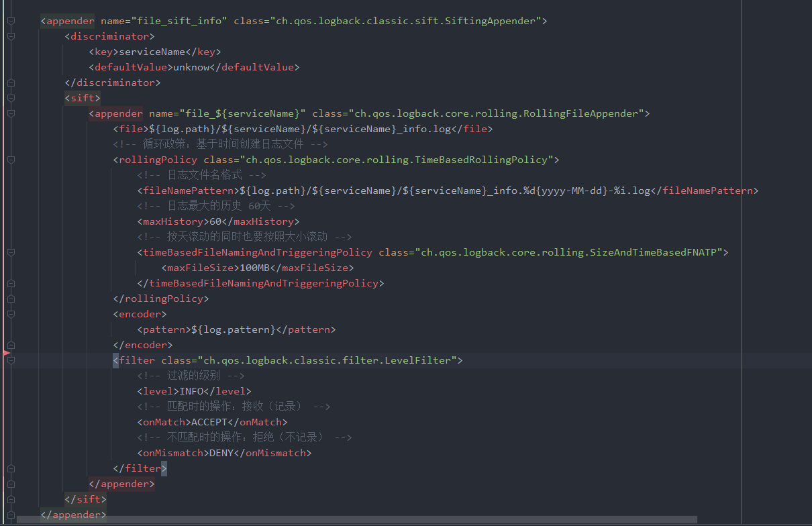This screenshot has height=526, width=812.
Task: Collapse the opening discriminator tag fold marker
Action: click(11, 36)
